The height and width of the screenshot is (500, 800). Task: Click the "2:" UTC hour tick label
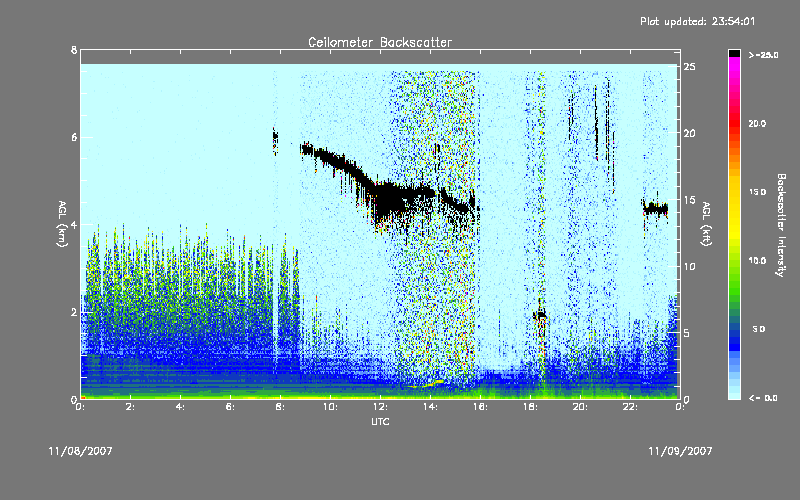131,407
